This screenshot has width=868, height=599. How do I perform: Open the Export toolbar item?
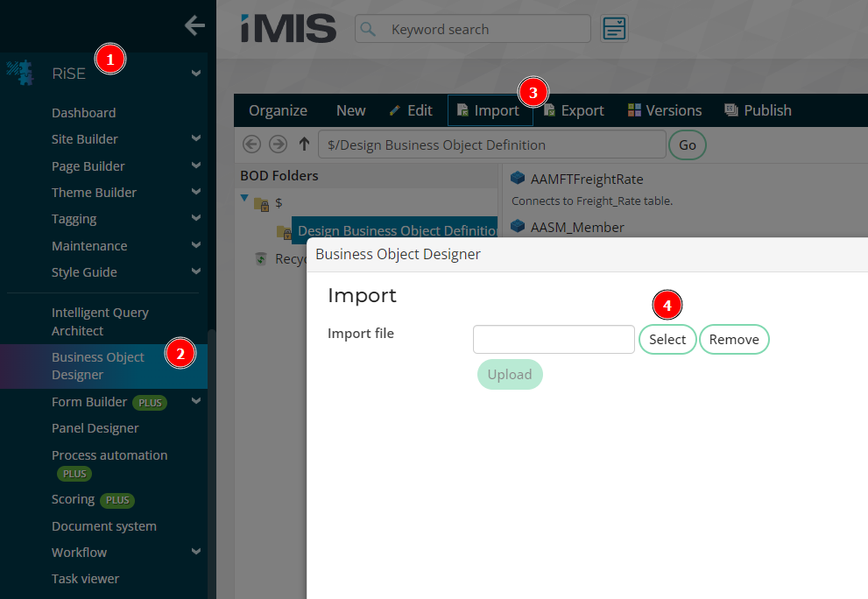pyautogui.click(x=574, y=110)
